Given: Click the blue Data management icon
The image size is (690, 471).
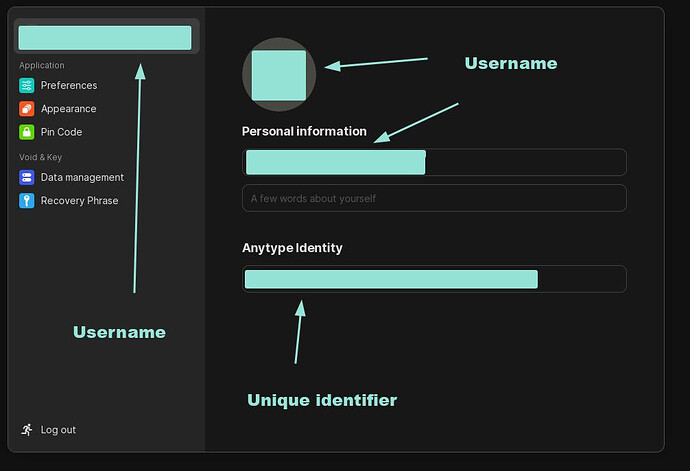Looking at the screenshot, I should 26,178.
